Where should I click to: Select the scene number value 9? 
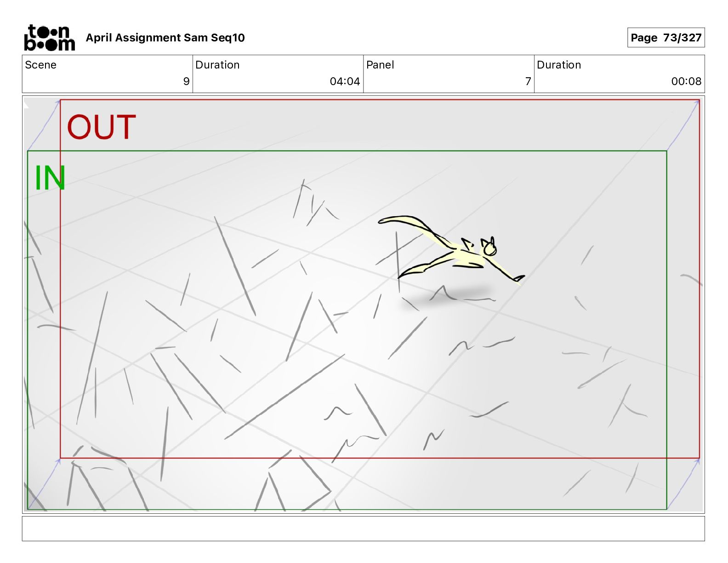186,81
